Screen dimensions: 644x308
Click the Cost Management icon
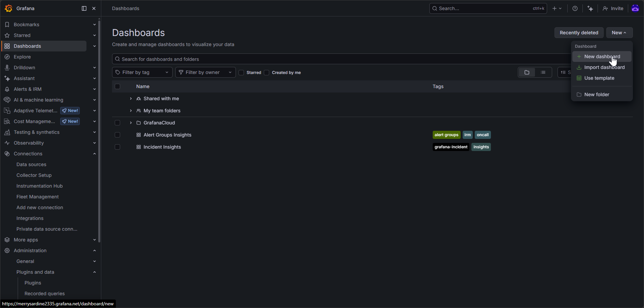click(7, 121)
